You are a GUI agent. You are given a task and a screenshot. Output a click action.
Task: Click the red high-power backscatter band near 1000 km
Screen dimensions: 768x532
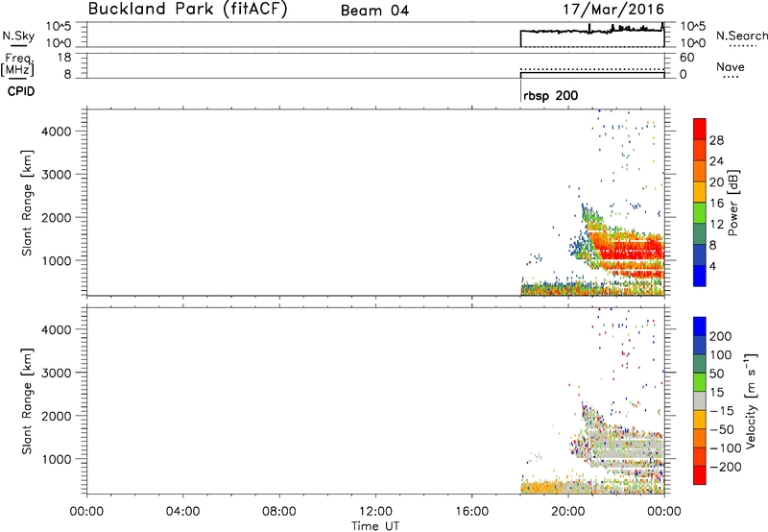click(x=632, y=251)
